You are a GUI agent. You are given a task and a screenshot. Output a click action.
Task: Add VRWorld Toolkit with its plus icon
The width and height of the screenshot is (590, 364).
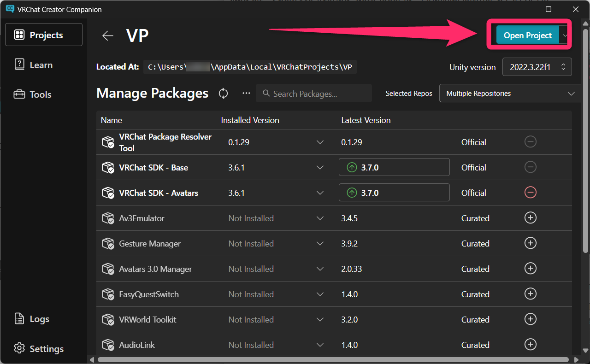[531, 319]
